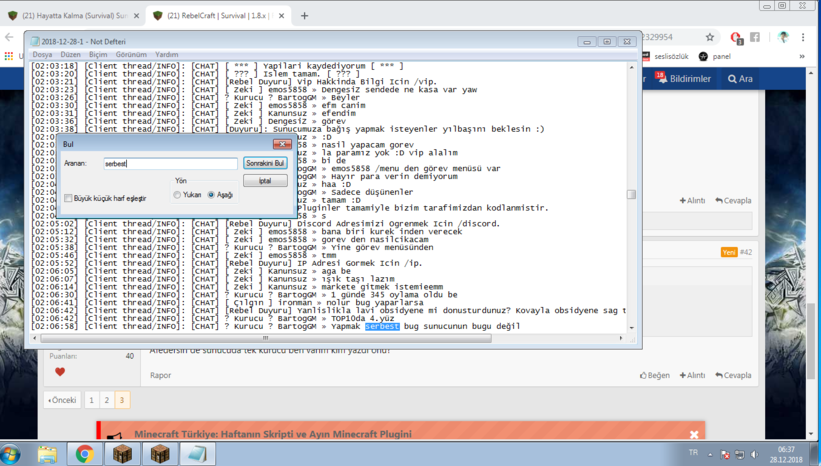Open Biçim menu in Not Defteri

(98, 54)
